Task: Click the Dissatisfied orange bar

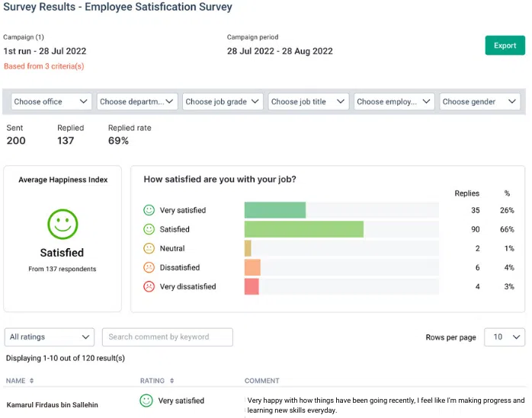Action: (x=252, y=267)
